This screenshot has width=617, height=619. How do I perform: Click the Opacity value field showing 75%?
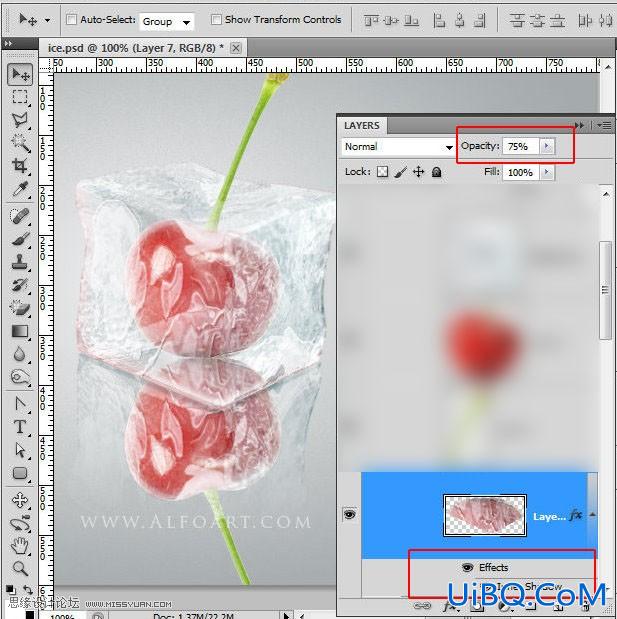click(520, 146)
